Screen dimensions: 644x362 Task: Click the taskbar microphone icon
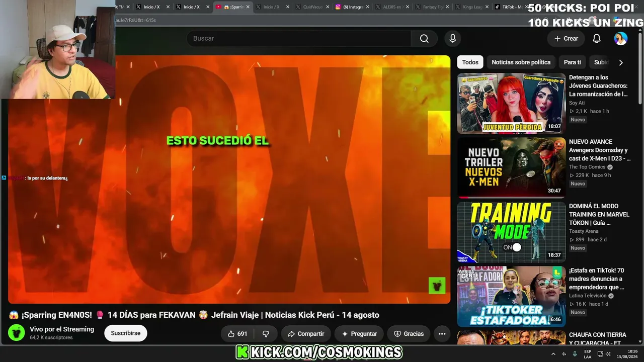coord(575,354)
